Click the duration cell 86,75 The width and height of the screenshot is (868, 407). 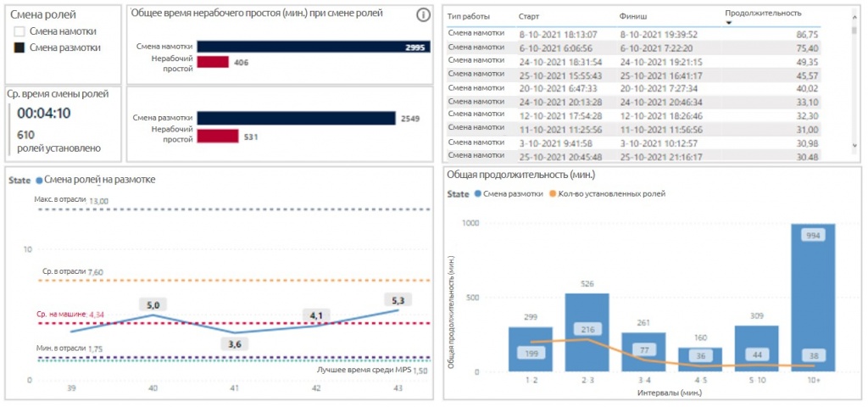pyautogui.click(x=807, y=34)
